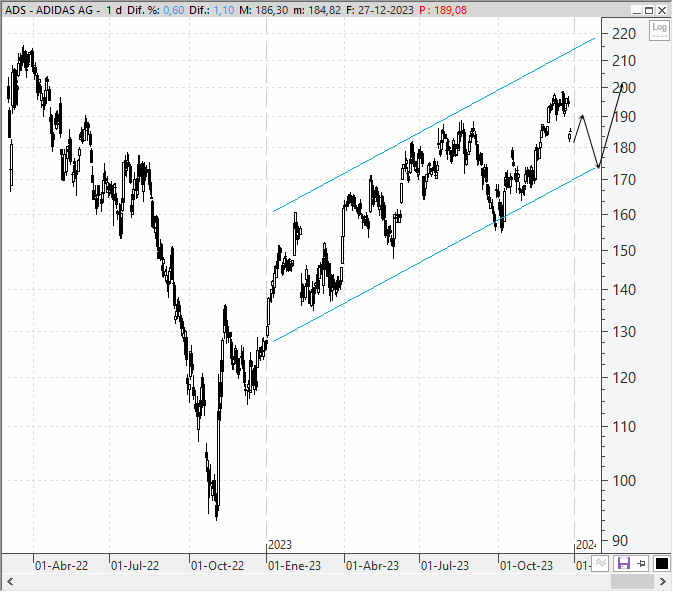Click the 01-Abr-23 date label
The width and height of the screenshot is (673, 592).
click(x=372, y=566)
